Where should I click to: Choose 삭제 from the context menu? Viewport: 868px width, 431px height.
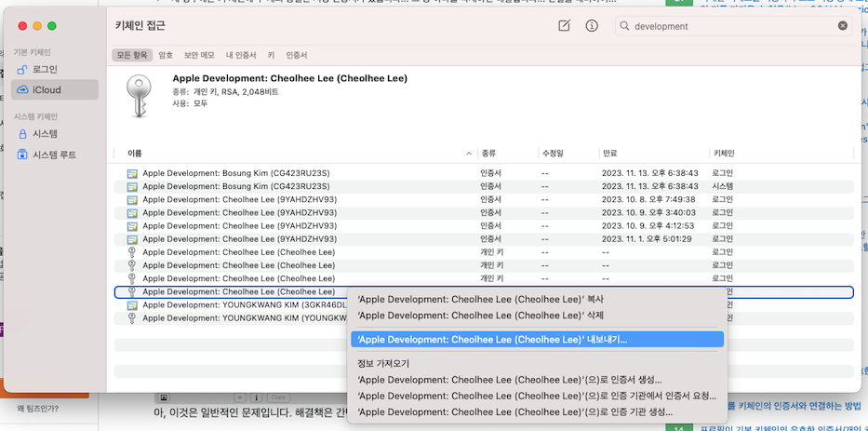pyautogui.click(x=537, y=316)
